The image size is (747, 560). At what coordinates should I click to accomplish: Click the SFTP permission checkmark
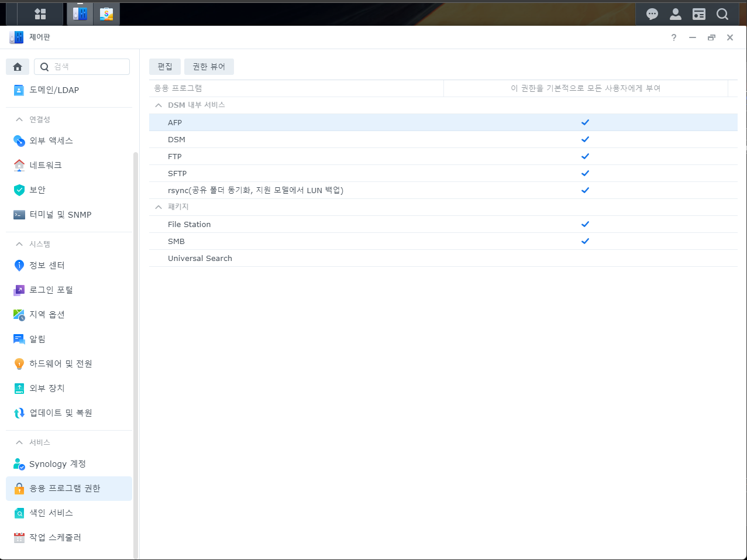[x=585, y=173]
